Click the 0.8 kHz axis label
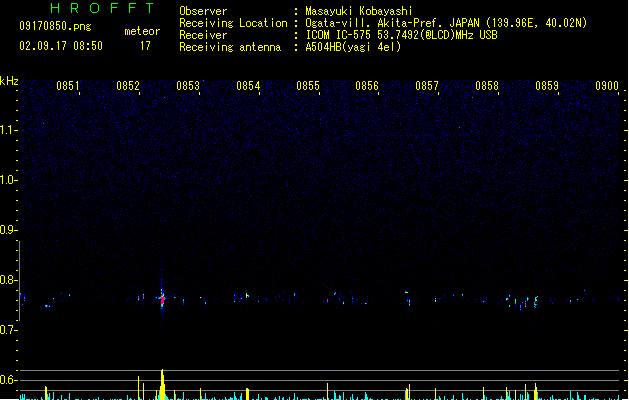This screenshot has height=400, width=629. [8, 280]
